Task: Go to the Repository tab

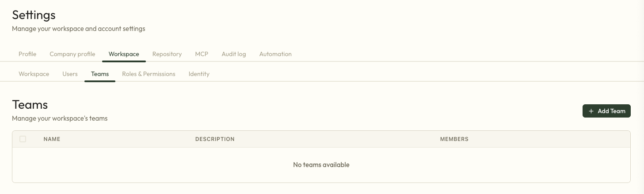Action: click(x=167, y=54)
